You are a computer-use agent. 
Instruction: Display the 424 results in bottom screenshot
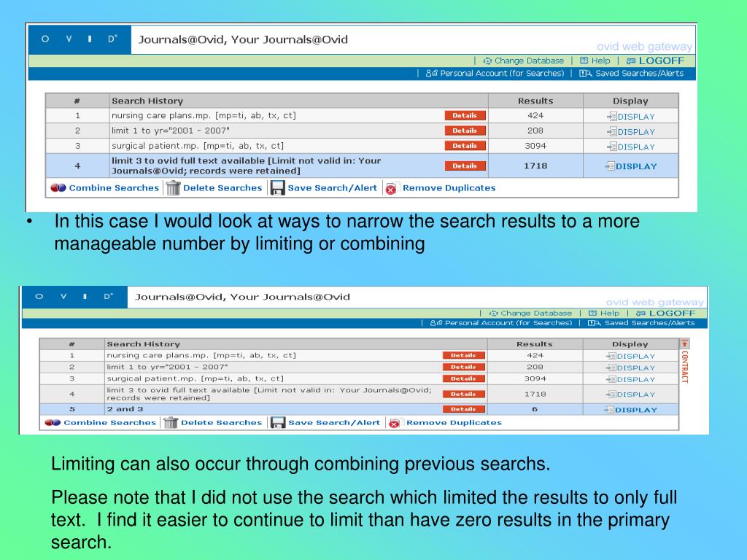click(x=630, y=356)
